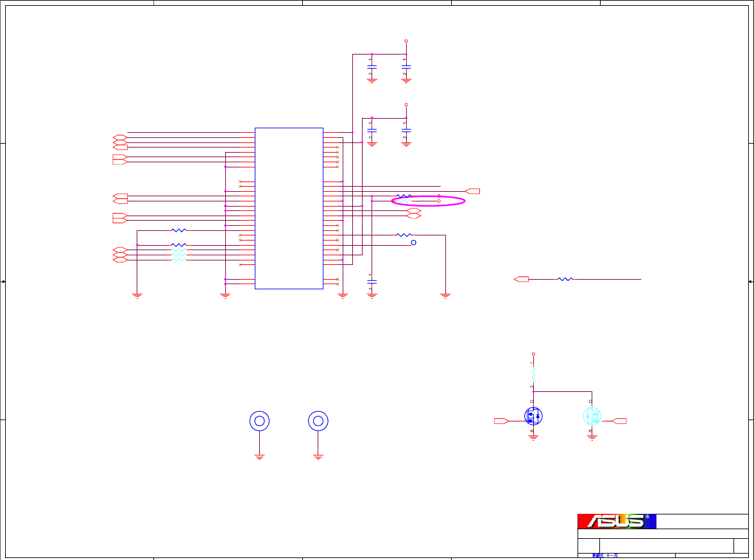
Task: Click the power pin circle above the cyan resistor
Action: [533, 354]
